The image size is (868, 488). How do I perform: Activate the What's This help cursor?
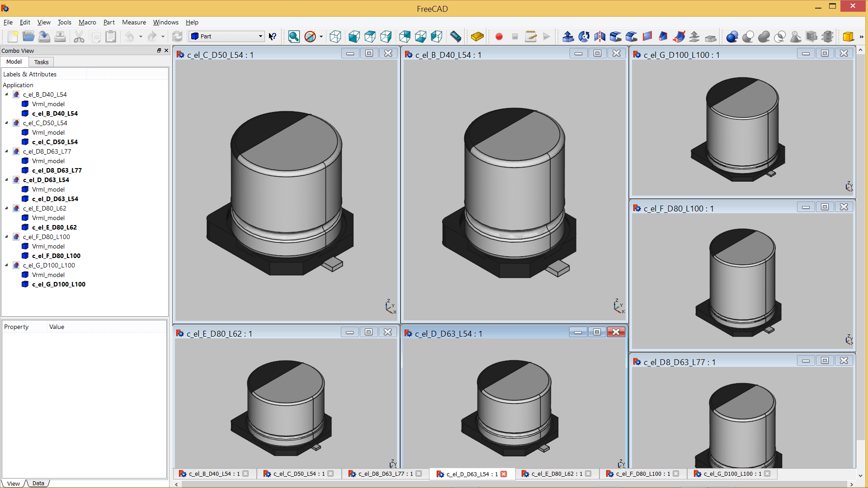(273, 37)
